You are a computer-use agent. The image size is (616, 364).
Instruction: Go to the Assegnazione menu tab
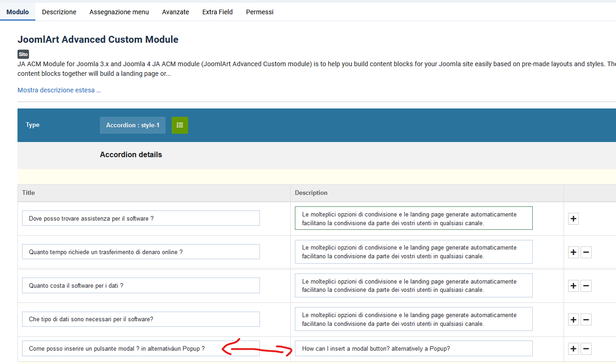(x=119, y=12)
